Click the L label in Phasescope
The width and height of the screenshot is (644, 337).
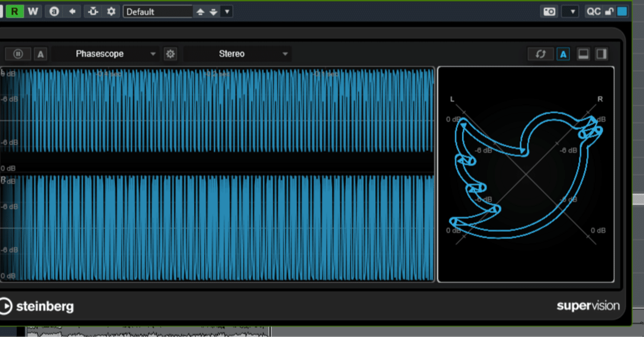click(x=452, y=99)
